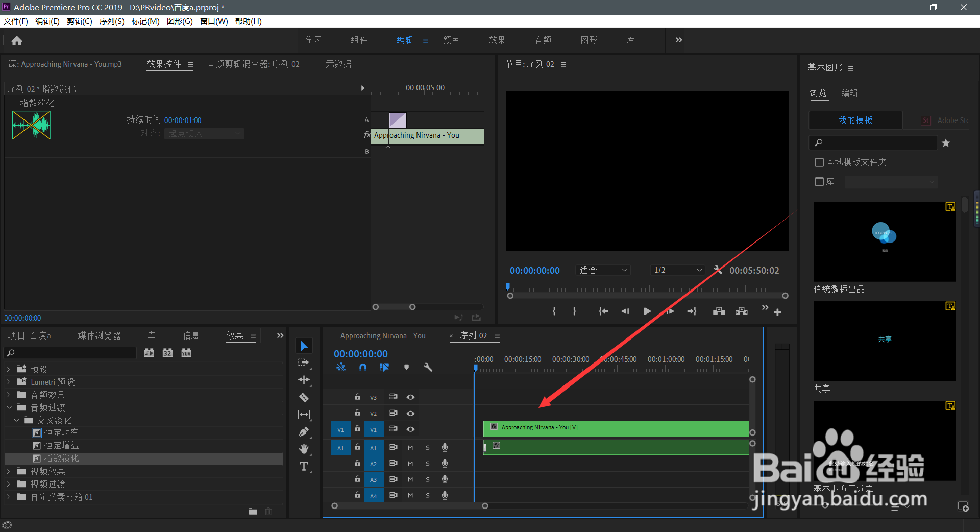980x532 pixels.
Task: Select the Pen tool in toolbar
Action: pos(304,432)
